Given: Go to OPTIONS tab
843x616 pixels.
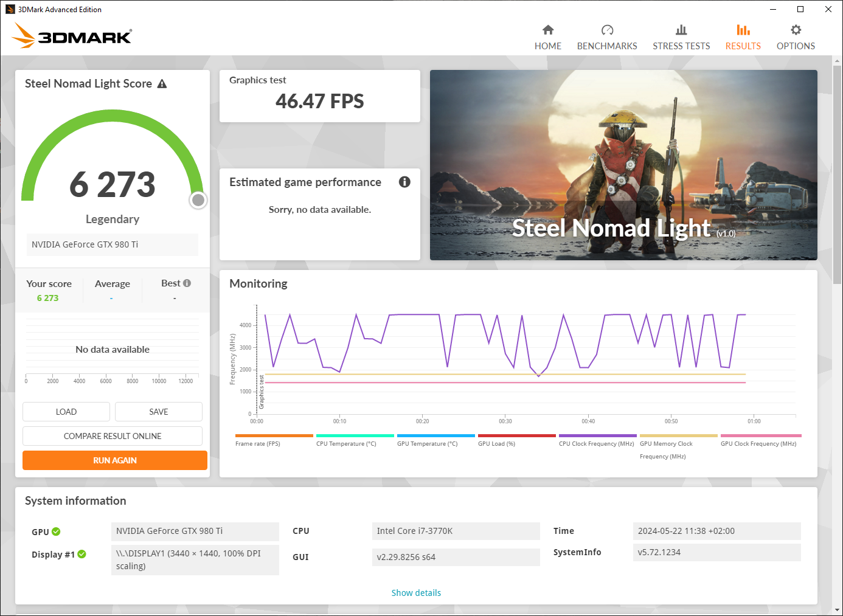Looking at the screenshot, I should pos(796,37).
